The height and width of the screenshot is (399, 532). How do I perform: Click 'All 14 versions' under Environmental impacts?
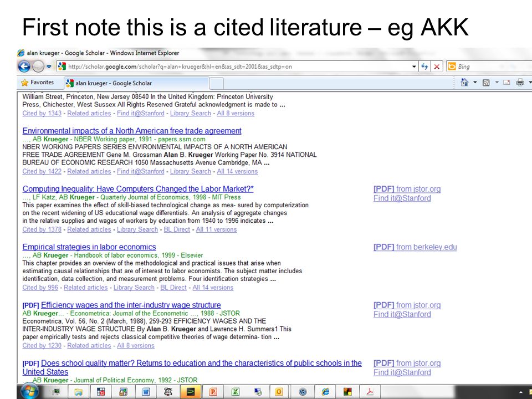(x=237, y=171)
